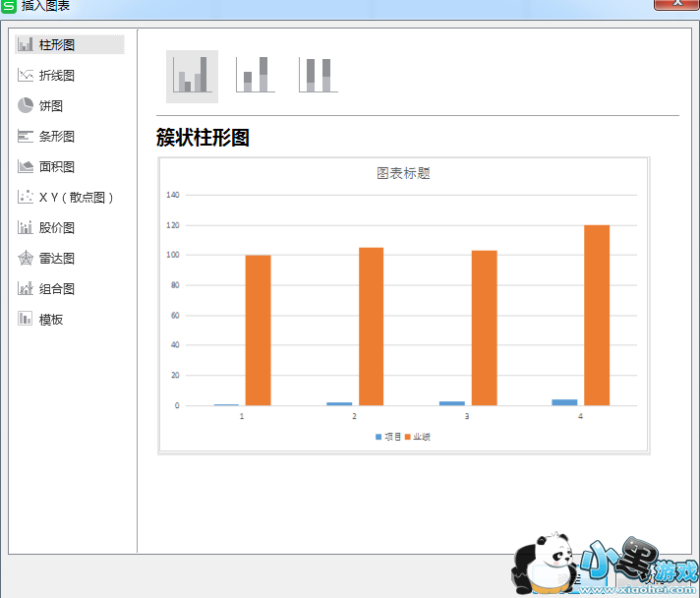Click the tallest orange bar at category 4

pyautogui.click(x=597, y=315)
